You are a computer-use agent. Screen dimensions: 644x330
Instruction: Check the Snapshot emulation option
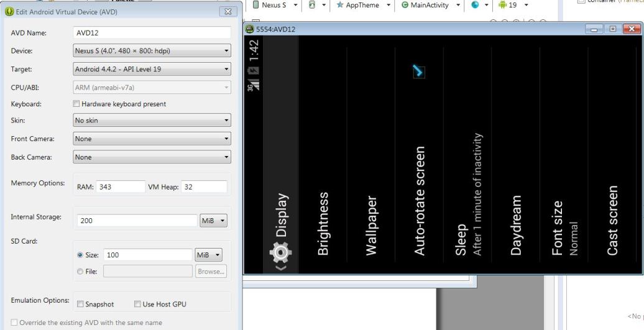(x=81, y=304)
